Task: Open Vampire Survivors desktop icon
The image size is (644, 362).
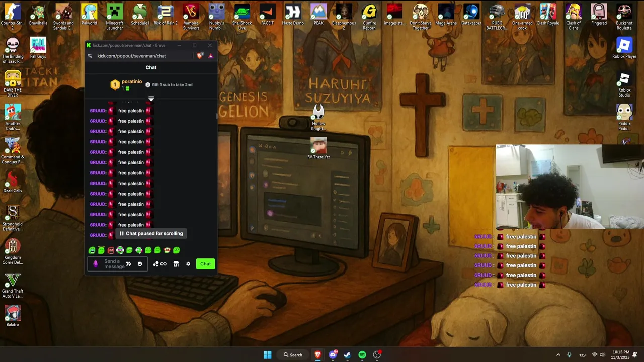Action: [x=191, y=17]
